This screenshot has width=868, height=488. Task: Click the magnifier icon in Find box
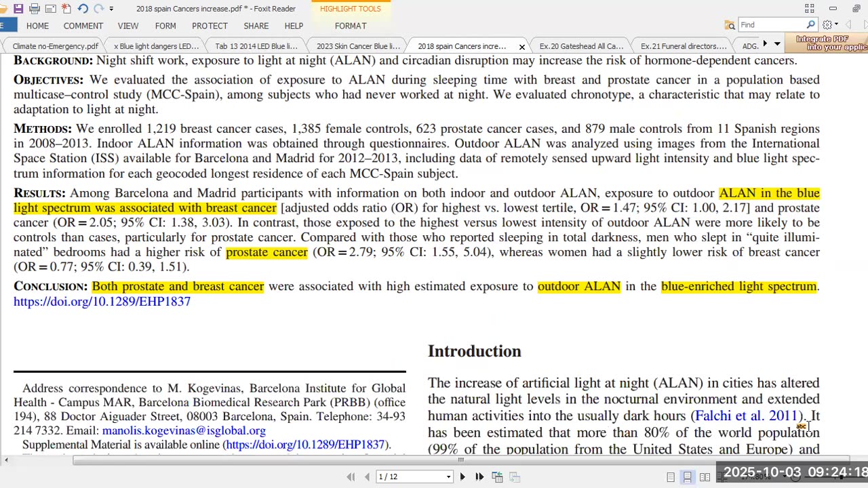pos(810,25)
